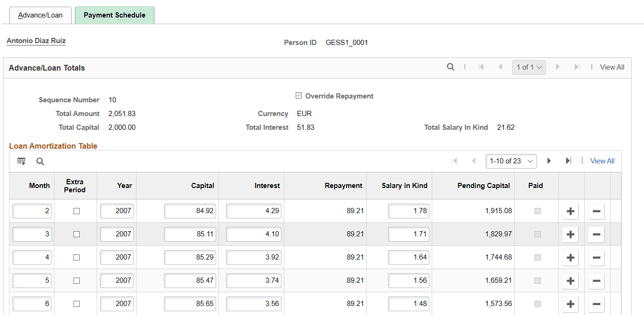Open the 1 of 1 record selector dropdown

point(529,67)
